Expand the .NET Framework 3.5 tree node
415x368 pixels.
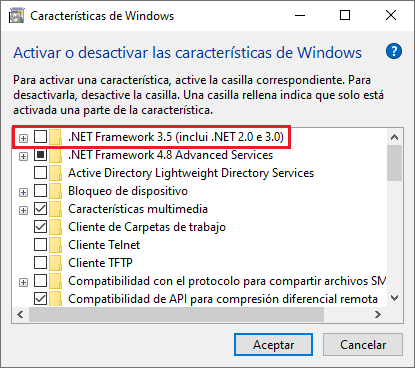coord(23,138)
